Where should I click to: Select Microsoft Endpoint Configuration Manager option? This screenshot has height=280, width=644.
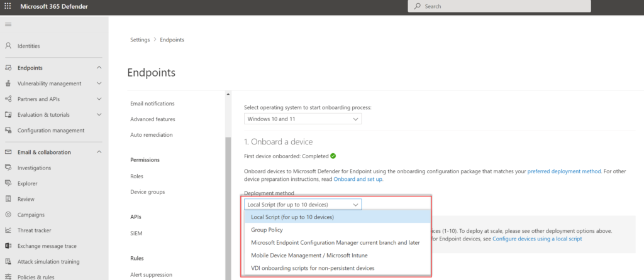pyautogui.click(x=338, y=243)
